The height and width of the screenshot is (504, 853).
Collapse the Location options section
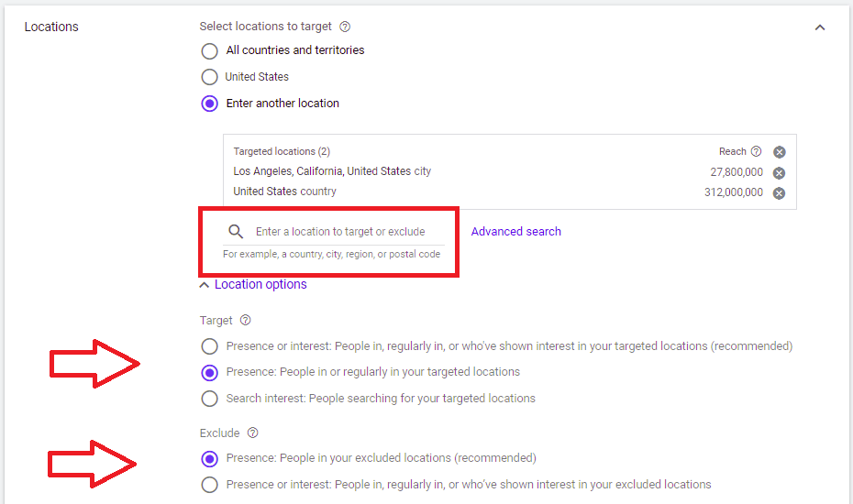point(253,284)
